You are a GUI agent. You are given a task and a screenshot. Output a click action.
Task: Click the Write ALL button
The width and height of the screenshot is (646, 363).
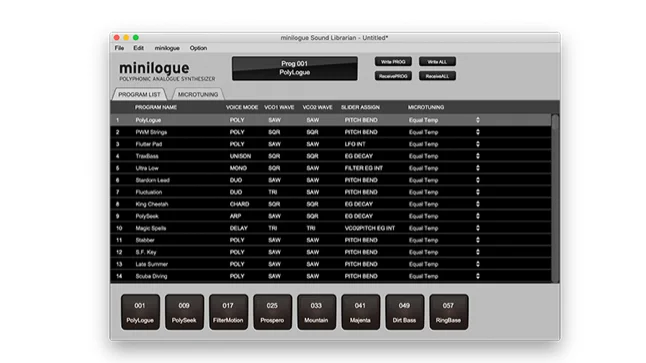437,62
